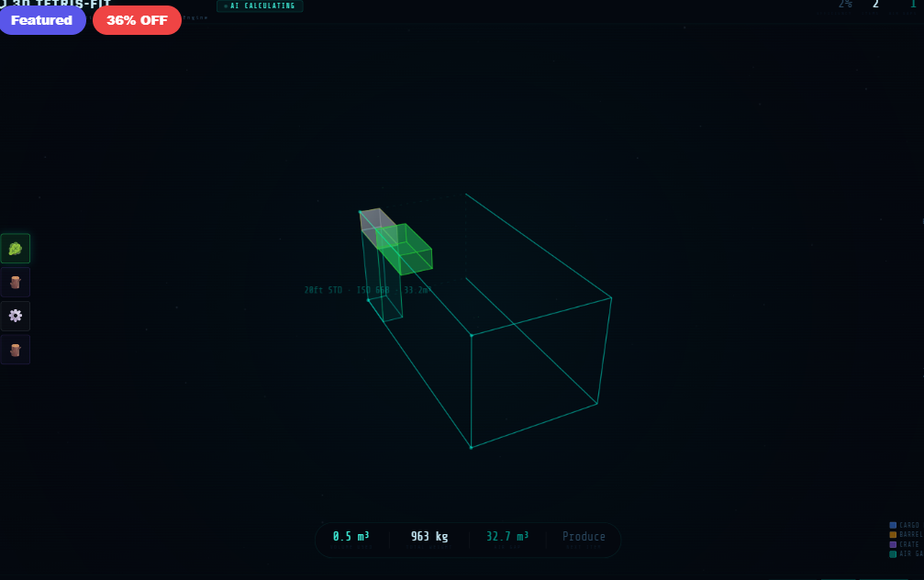This screenshot has height=580, width=924.
Task: Open the settings gear in the left sidebar
Action: coord(15,316)
